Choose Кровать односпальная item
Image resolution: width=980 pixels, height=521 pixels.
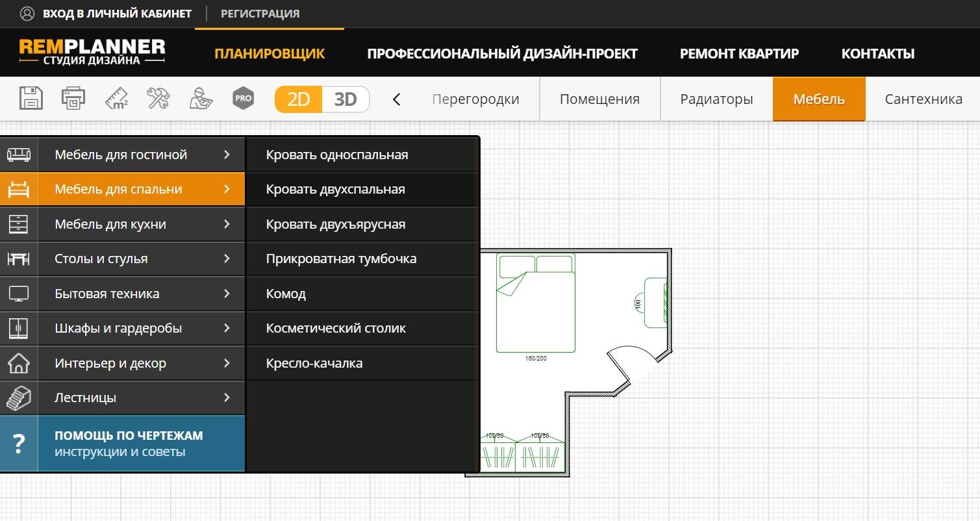tap(362, 155)
